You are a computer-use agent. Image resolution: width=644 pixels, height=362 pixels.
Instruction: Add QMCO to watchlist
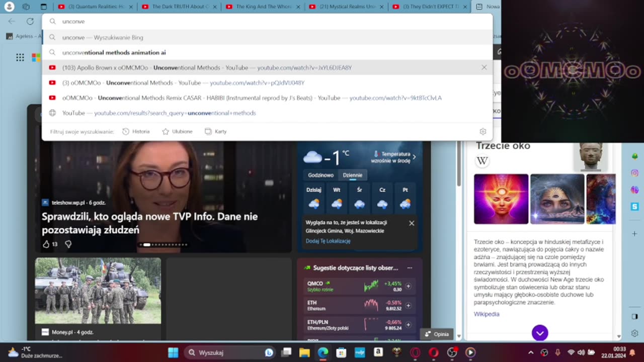coord(408,286)
